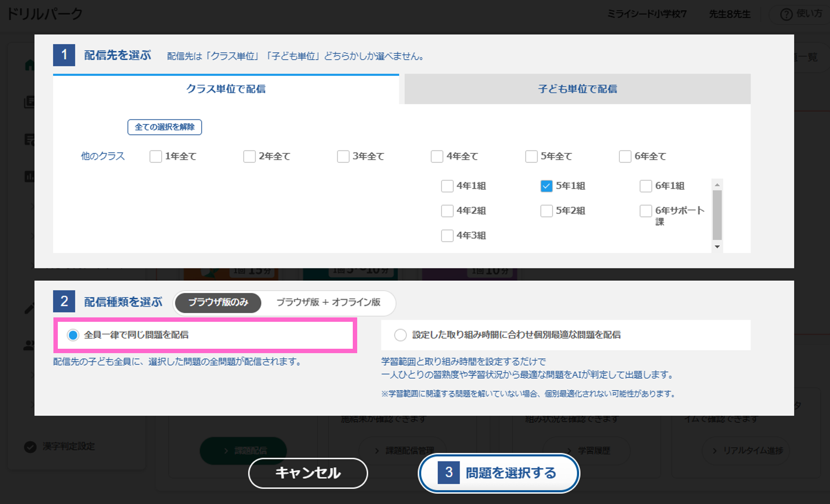Click the dimmed 課題配信管理 button behind dialog
Viewport: 830px width, 504px height.
403,451
